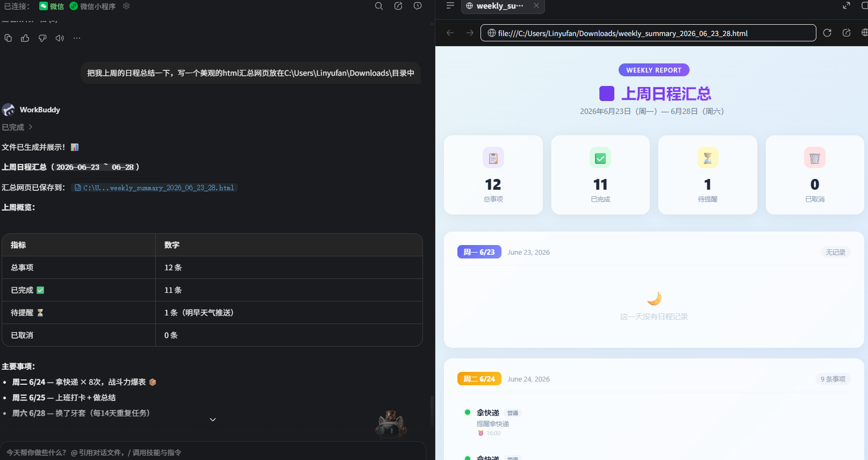Click the 周一 6/23 day tag

(479, 252)
